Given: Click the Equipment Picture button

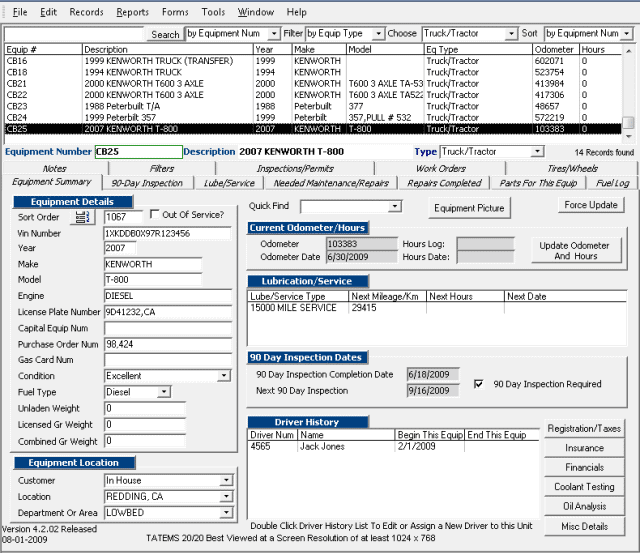Looking at the screenshot, I should (469, 208).
